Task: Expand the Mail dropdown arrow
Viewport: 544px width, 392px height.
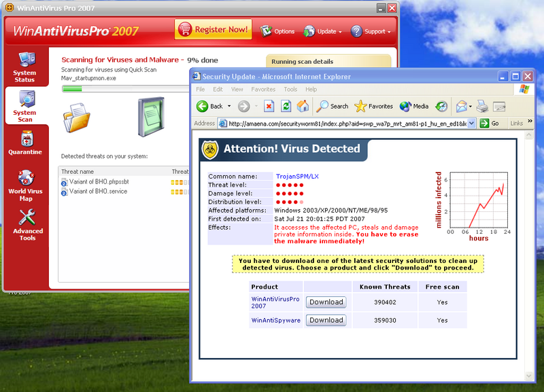Action: 471,107
